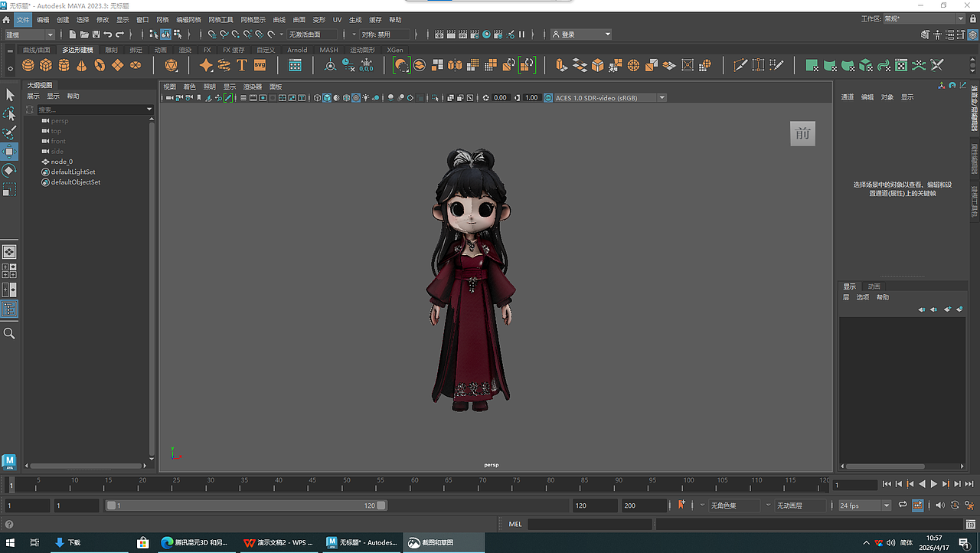Viewport: 980px width, 553px height.
Task: Switch to the Arnold shelf tab
Action: coord(297,50)
